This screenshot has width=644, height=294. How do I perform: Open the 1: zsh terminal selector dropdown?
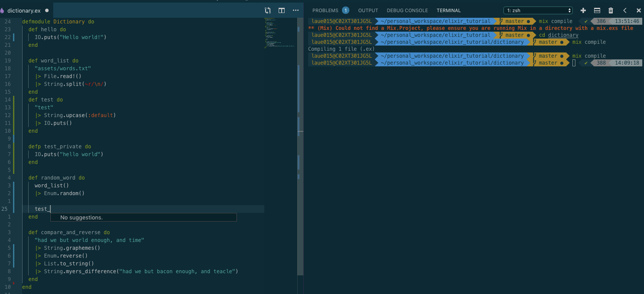click(537, 10)
